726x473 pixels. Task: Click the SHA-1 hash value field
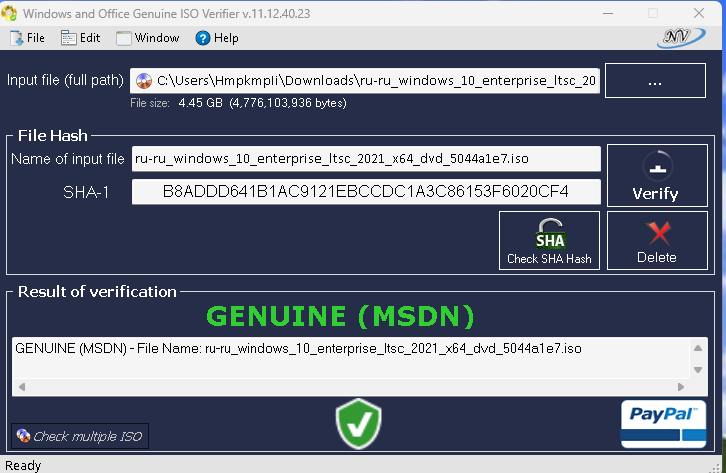pos(366,192)
